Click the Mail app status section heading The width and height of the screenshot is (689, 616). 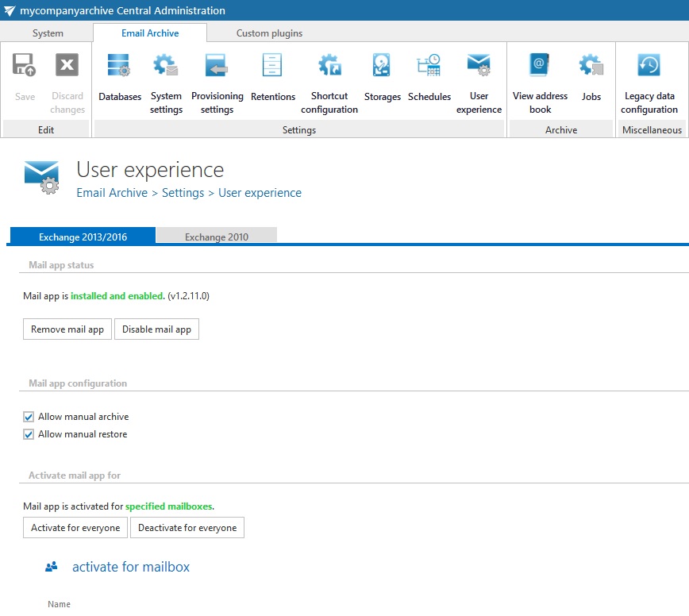[61, 265]
